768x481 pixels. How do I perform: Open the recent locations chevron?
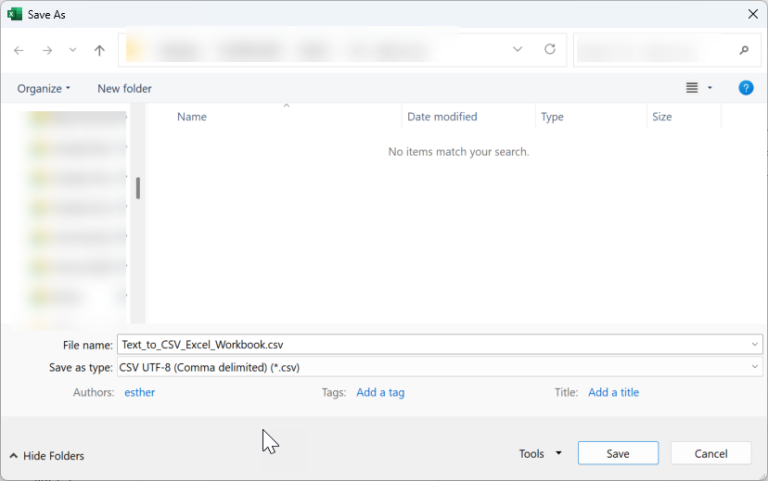pyautogui.click(x=73, y=50)
